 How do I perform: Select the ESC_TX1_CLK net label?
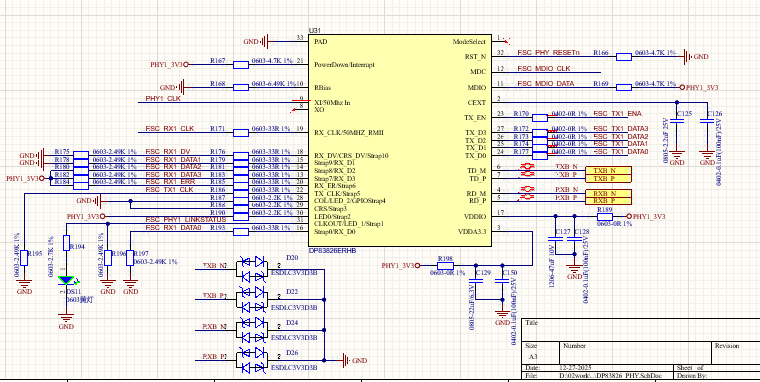tap(169, 190)
